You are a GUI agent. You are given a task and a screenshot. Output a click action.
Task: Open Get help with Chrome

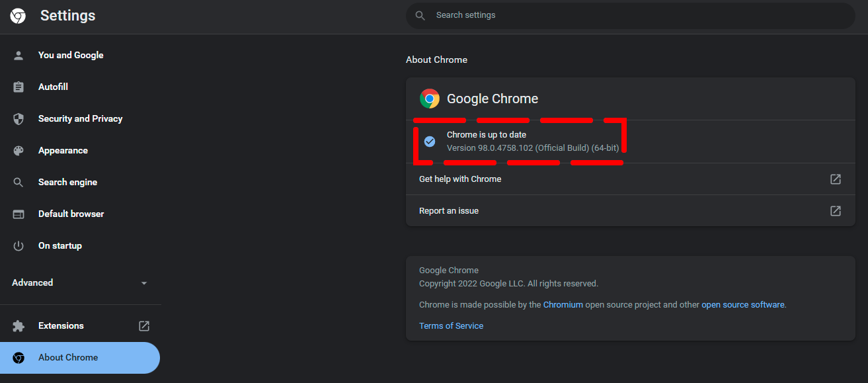click(x=630, y=179)
